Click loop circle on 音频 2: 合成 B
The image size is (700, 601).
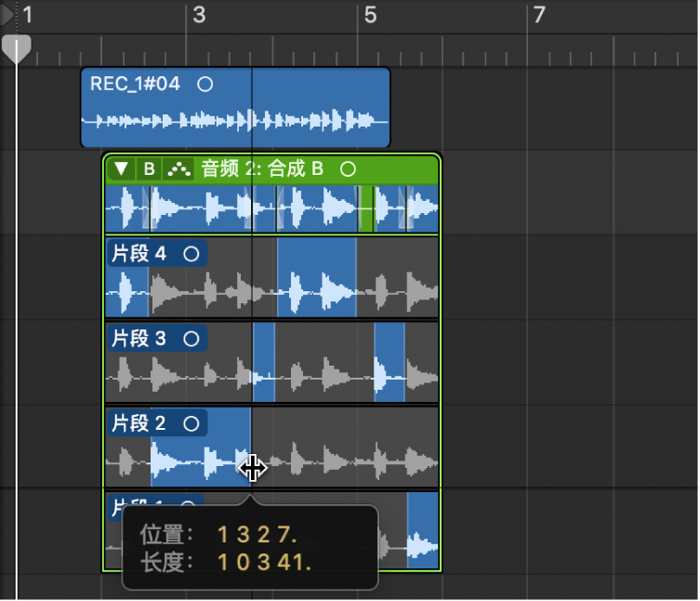point(348,169)
